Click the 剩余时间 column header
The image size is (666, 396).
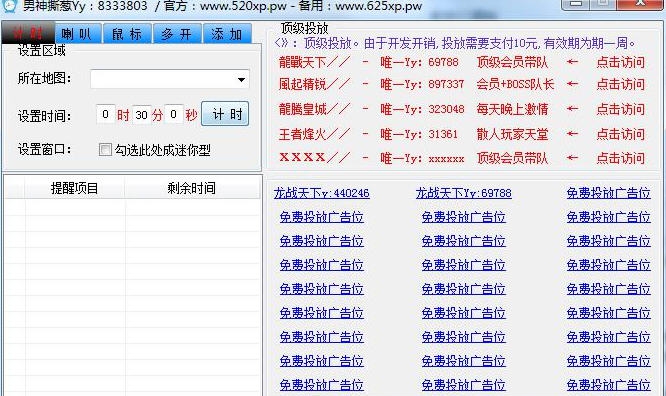click(x=192, y=188)
